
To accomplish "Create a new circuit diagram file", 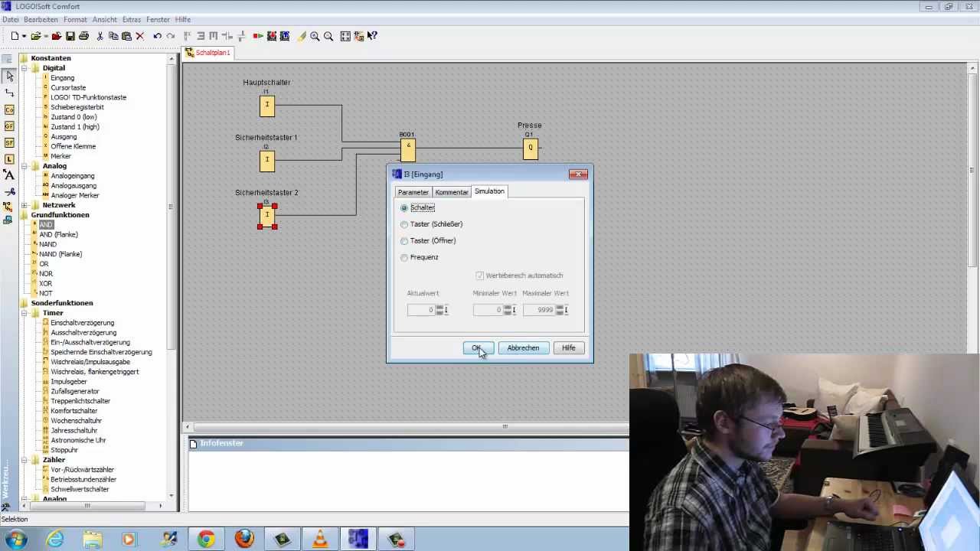I will (x=14, y=36).
